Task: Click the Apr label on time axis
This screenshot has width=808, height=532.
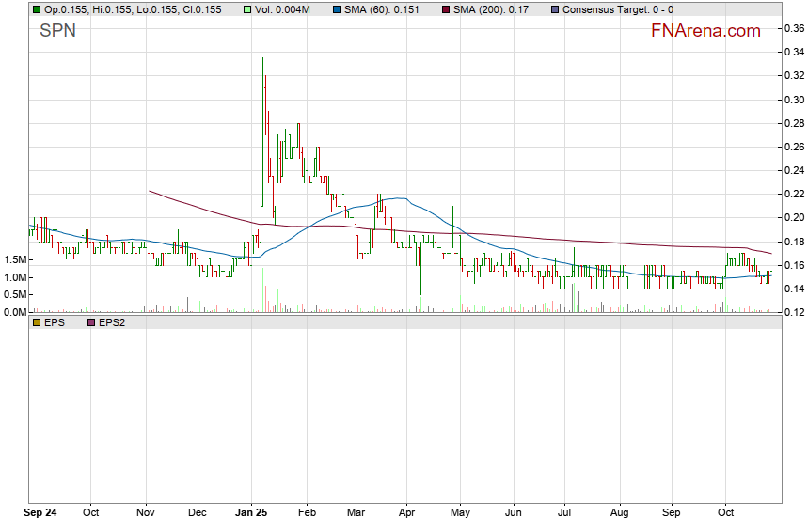Action: point(407,514)
